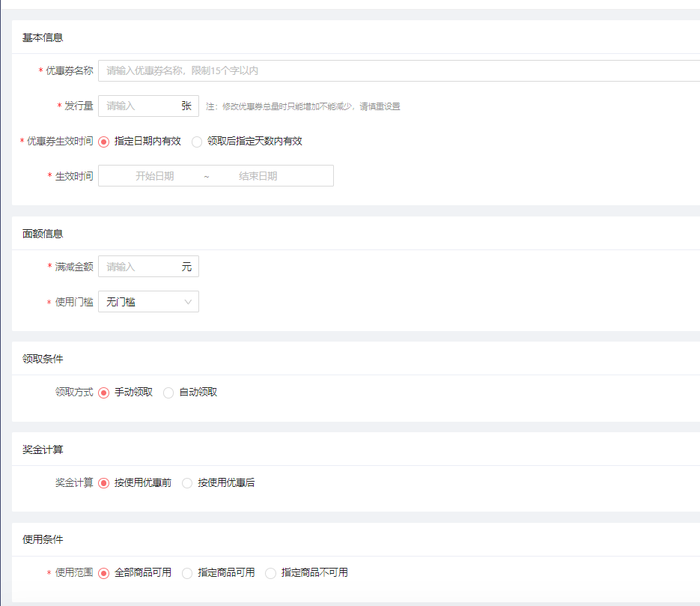Click the 奖金计算 section header
This screenshot has width=700, height=606.
(x=43, y=449)
